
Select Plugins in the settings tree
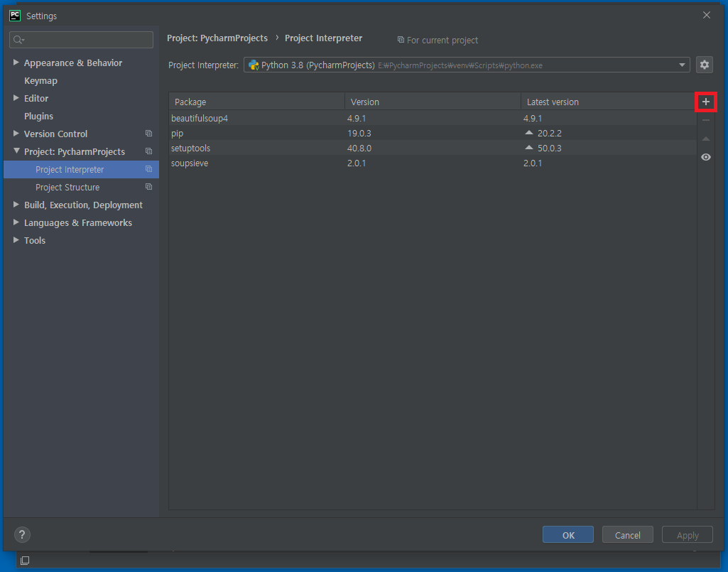[38, 116]
